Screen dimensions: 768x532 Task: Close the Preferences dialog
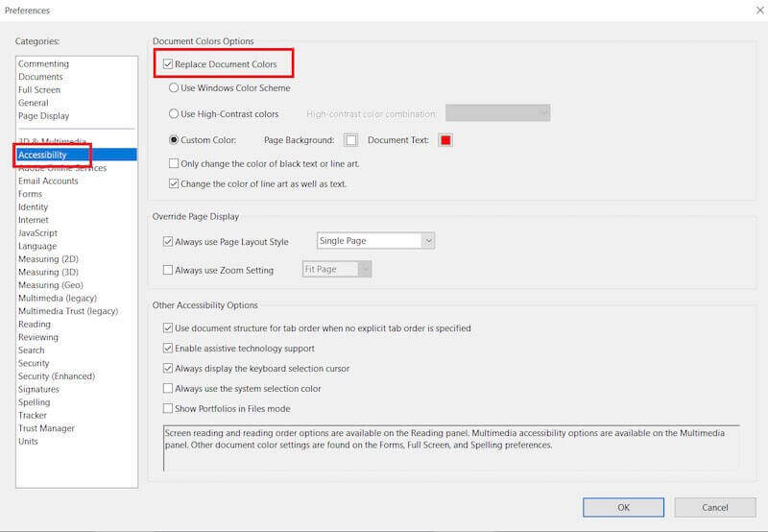pyautogui.click(x=759, y=10)
